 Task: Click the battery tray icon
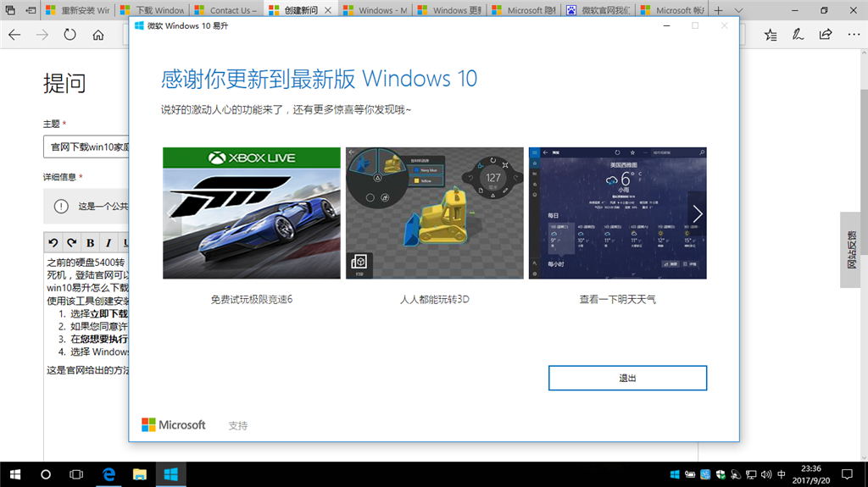click(x=690, y=474)
